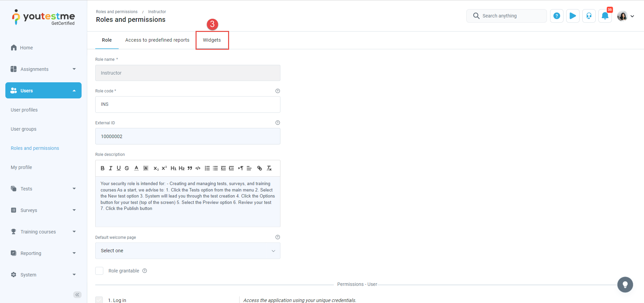The width and height of the screenshot is (644, 303).
Task: Open the user account dropdown arrow
Action: click(x=632, y=16)
